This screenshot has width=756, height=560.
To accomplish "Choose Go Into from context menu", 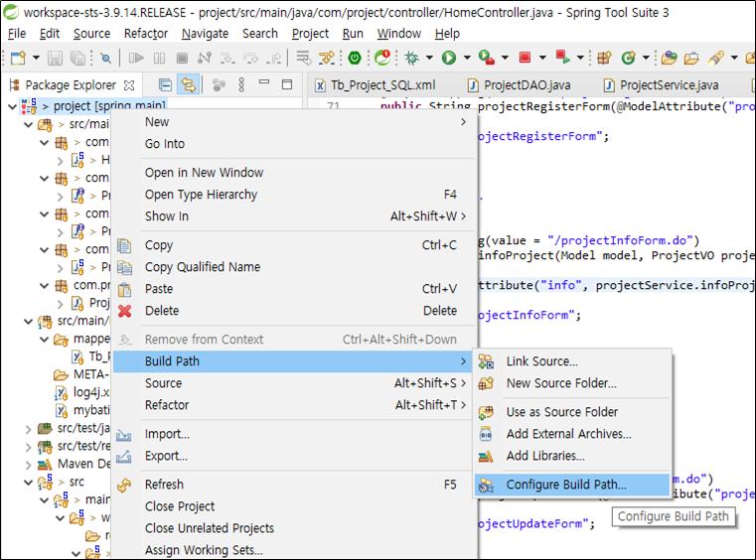I will [x=294, y=144].
